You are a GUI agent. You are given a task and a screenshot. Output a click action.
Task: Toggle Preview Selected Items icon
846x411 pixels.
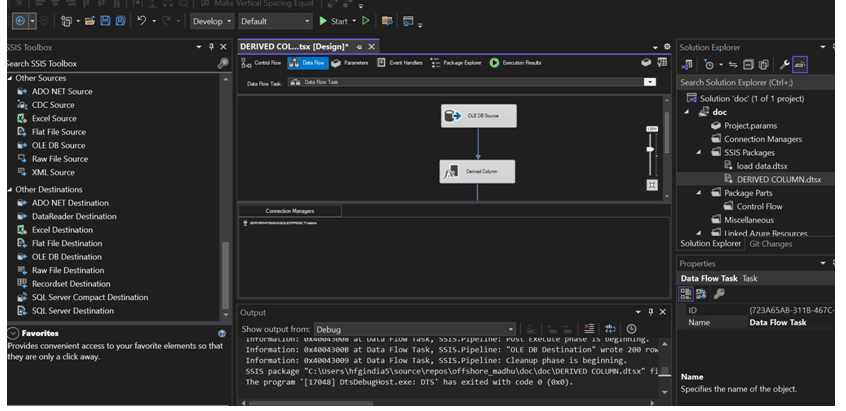[800, 65]
